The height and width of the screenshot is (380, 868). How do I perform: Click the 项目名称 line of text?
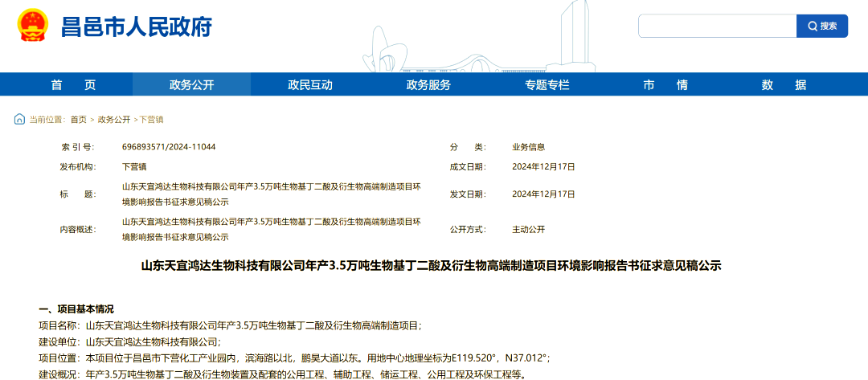[230, 326]
